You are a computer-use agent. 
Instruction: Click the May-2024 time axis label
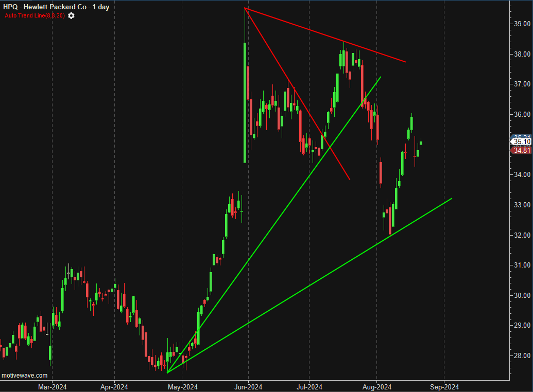coord(183,387)
